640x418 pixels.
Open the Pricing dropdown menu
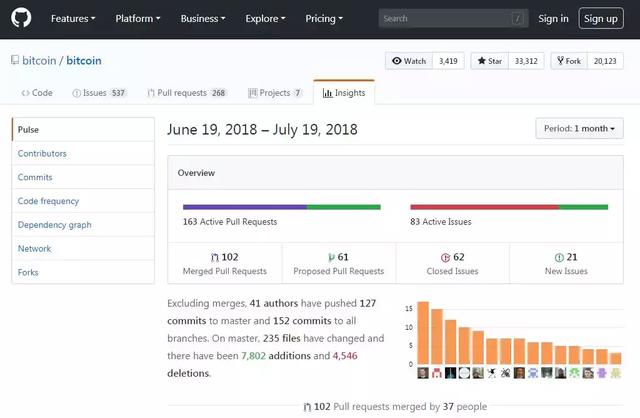tap(324, 18)
